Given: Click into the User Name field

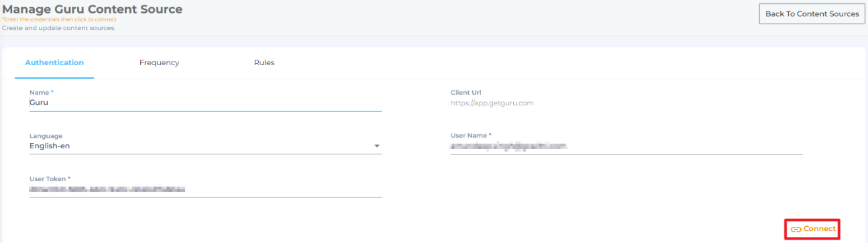Looking at the screenshot, I should click(627, 146).
